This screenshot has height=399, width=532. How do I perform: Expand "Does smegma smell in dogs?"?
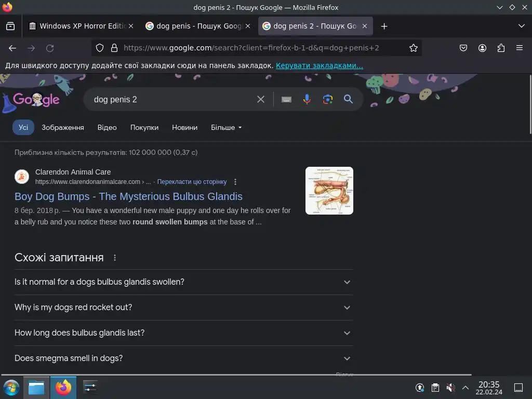coord(183,358)
